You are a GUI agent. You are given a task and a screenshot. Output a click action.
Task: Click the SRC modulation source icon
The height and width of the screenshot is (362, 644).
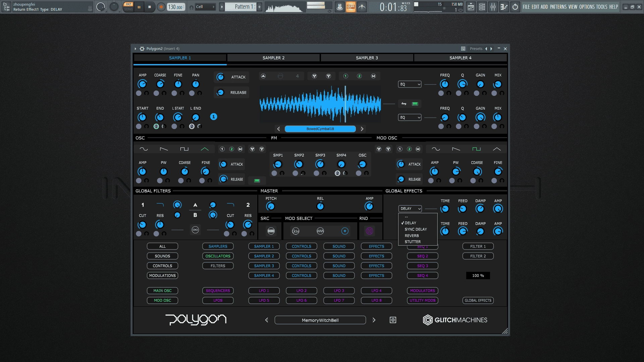(271, 231)
